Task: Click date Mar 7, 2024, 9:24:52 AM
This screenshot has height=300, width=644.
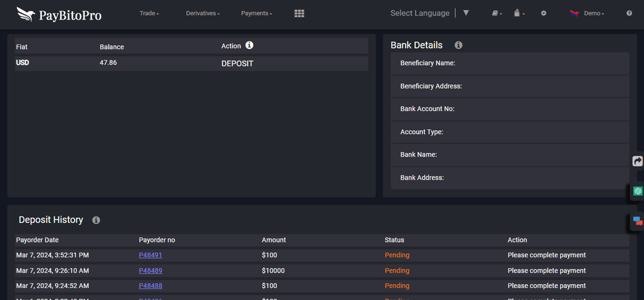Action: (x=52, y=286)
